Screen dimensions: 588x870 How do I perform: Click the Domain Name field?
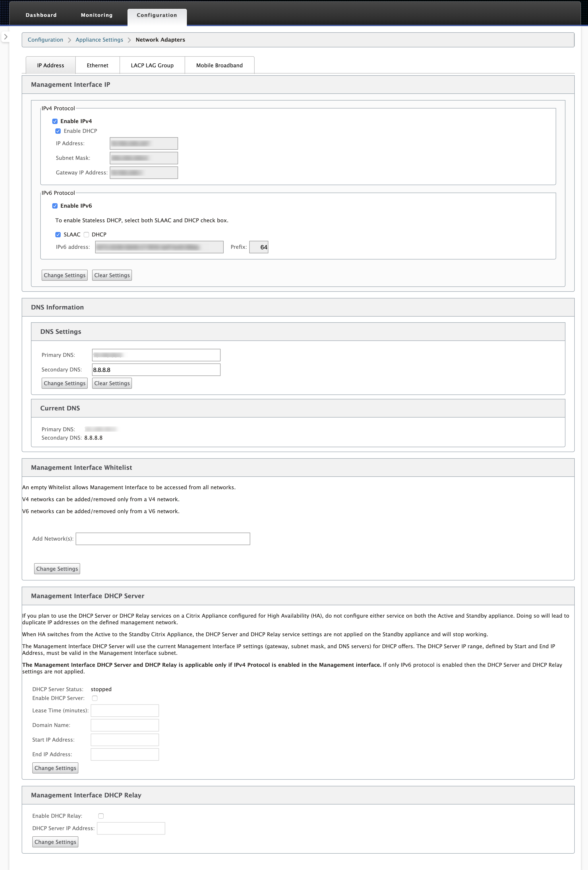125,725
